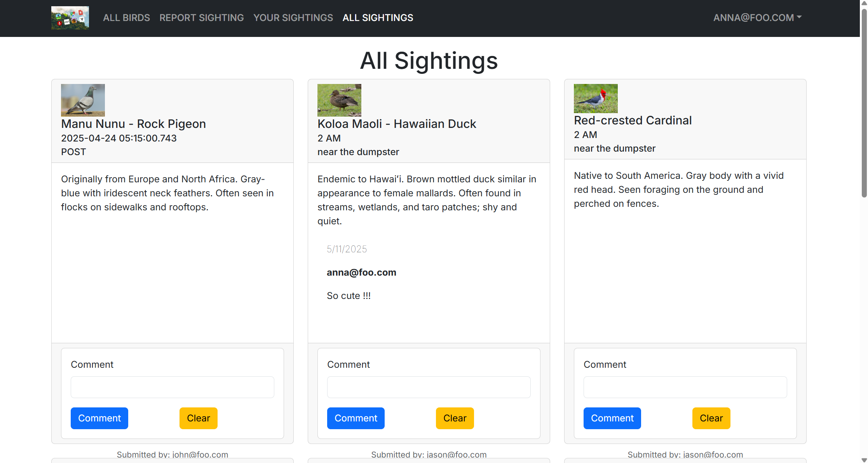Viewport: 868px width, 463px height.
Task: Focus the Red-crested Cardinal comment input field
Action: [x=685, y=387]
